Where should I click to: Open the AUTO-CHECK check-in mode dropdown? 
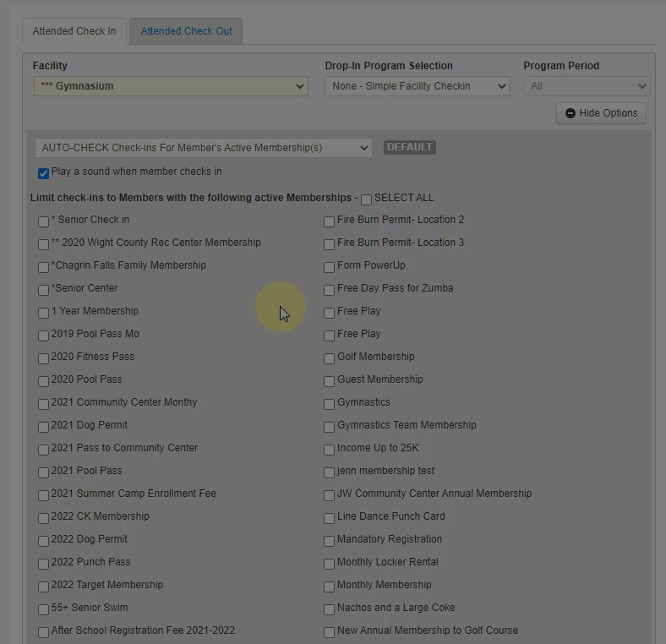pos(203,148)
